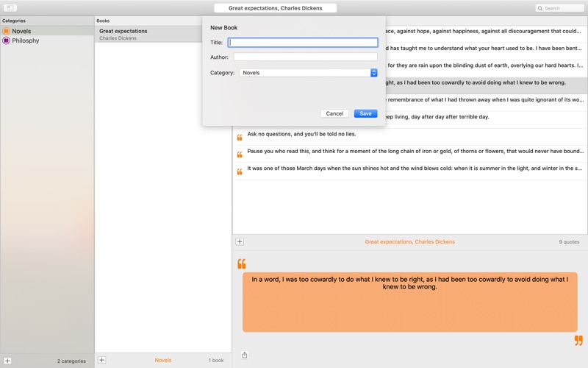Click quote icon beside 'Pause you who read this'
The image size is (588, 368).
coord(240,155)
